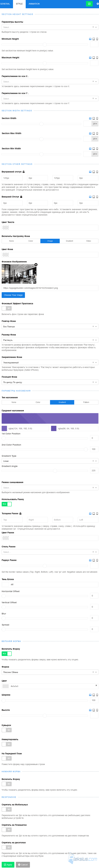The width and height of the screenshot is (99, 868).
Task: Clear the Без Повтора selection X
Action: click(93, 326)
